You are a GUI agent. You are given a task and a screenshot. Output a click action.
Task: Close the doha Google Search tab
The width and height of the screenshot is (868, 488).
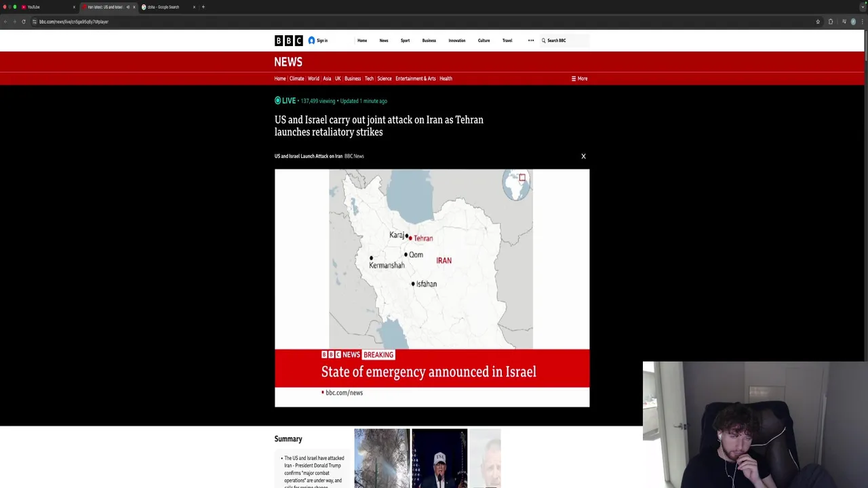pyautogui.click(x=194, y=7)
